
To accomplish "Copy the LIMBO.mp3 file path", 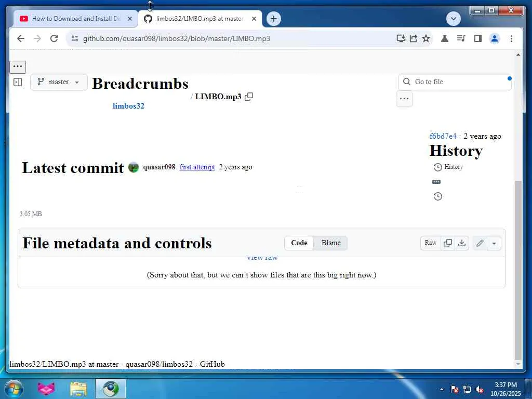I will click(x=249, y=97).
